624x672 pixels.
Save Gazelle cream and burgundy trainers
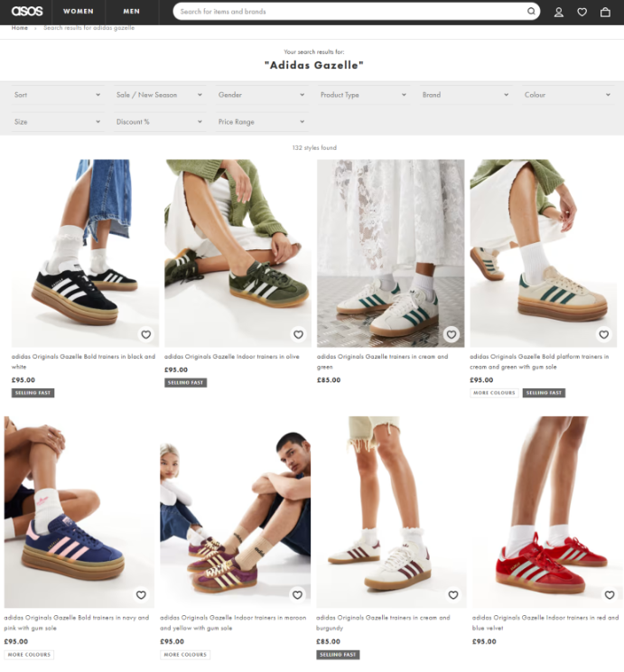tap(453, 595)
